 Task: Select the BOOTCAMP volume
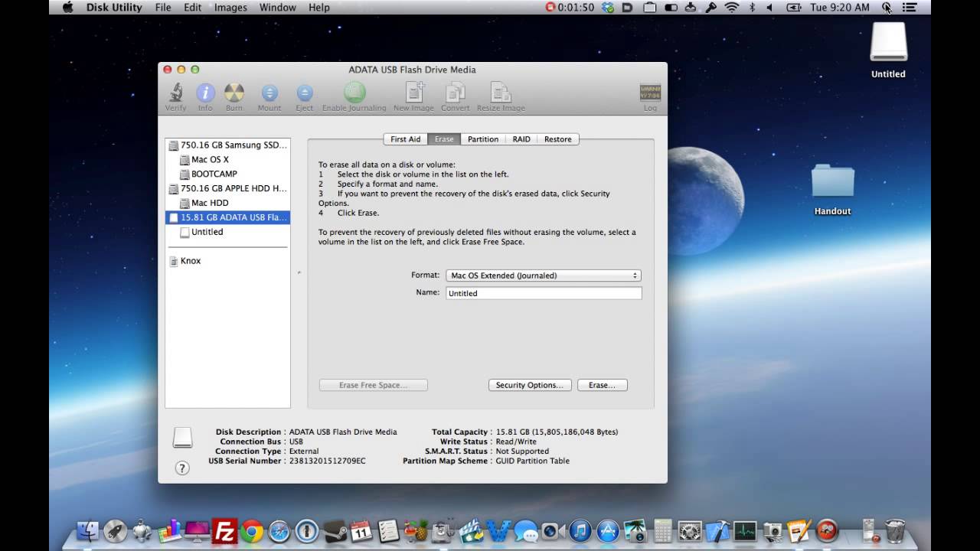click(227, 174)
